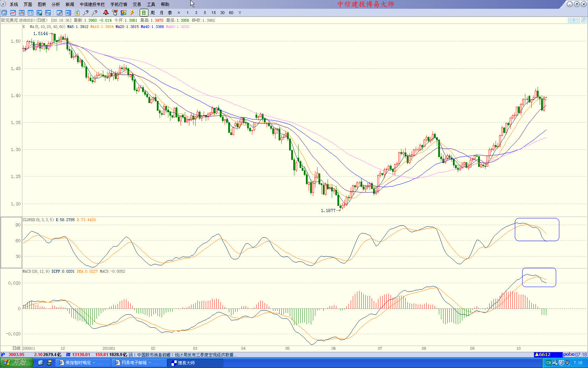Click the green refresh page icon
This screenshot has height=368, width=588.
77,13
